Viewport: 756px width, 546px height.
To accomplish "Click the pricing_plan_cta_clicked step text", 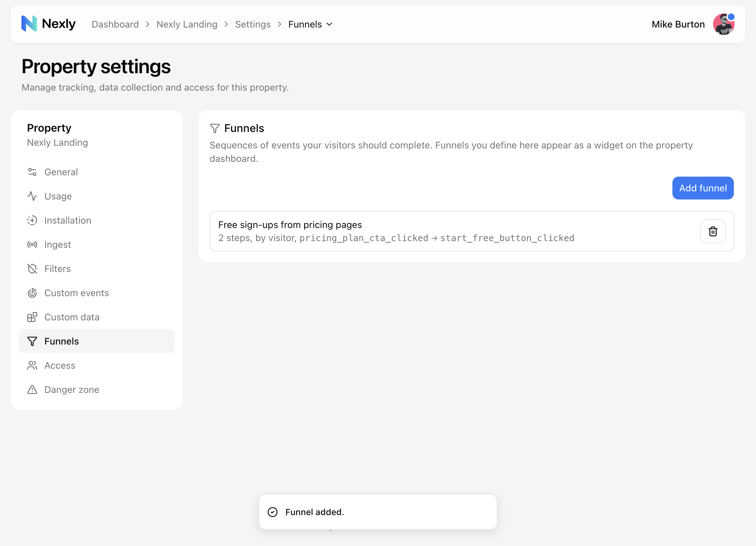I will tap(364, 238).
